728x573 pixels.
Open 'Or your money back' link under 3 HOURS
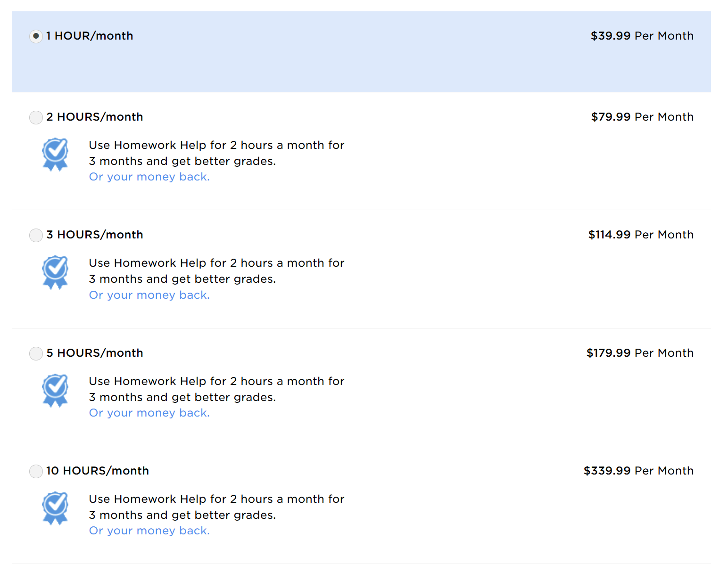(149, 295)
